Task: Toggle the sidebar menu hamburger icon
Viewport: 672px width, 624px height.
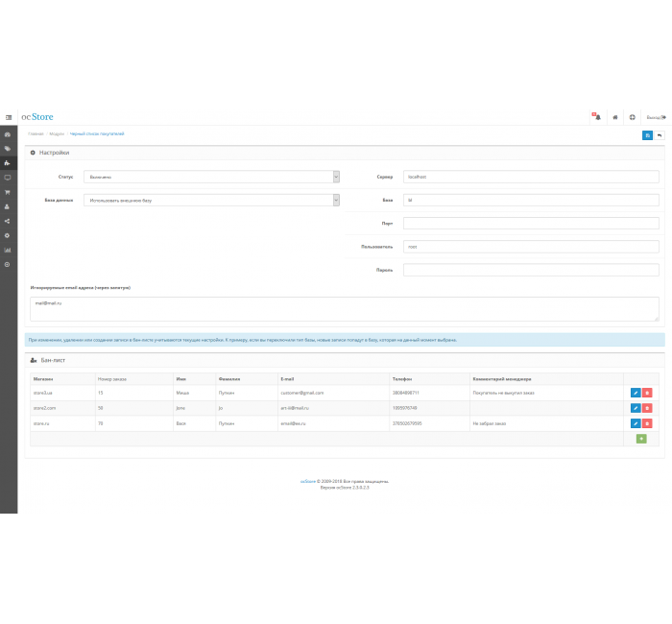Action: click(9, 117)
